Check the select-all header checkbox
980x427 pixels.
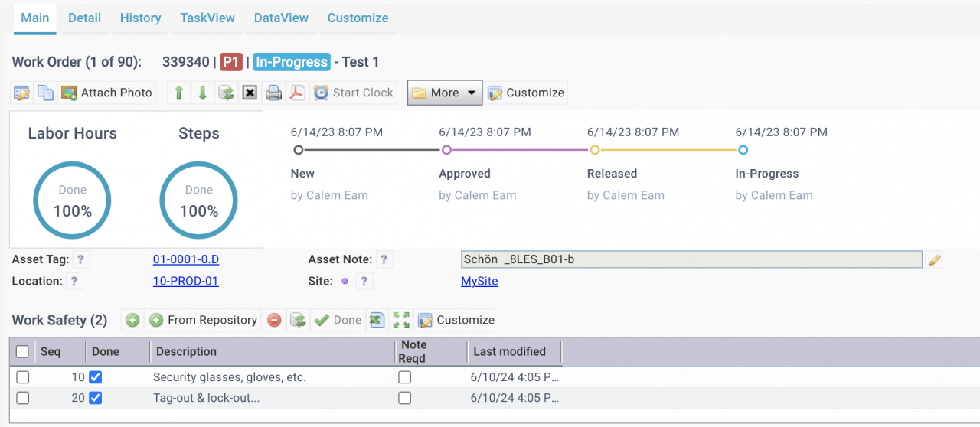(x=23, y=351)
